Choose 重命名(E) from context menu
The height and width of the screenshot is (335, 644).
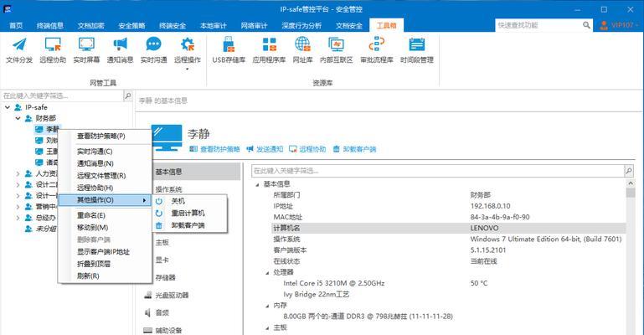106,215
